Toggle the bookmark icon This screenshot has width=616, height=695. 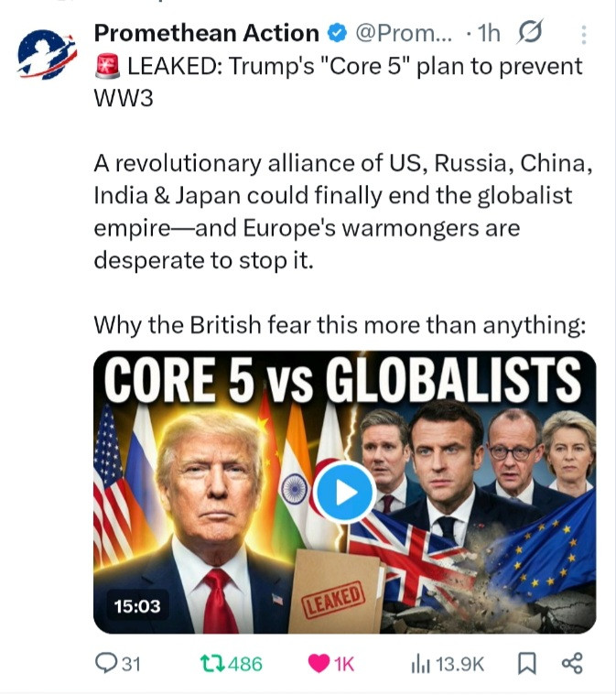coord(527,664)
